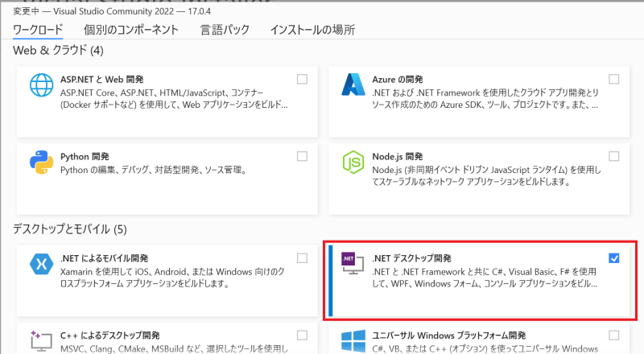Select the ユニバーサル Windows プラットフォーム開発 title
This screenshot has width=644, height=354.
(449, 335)
